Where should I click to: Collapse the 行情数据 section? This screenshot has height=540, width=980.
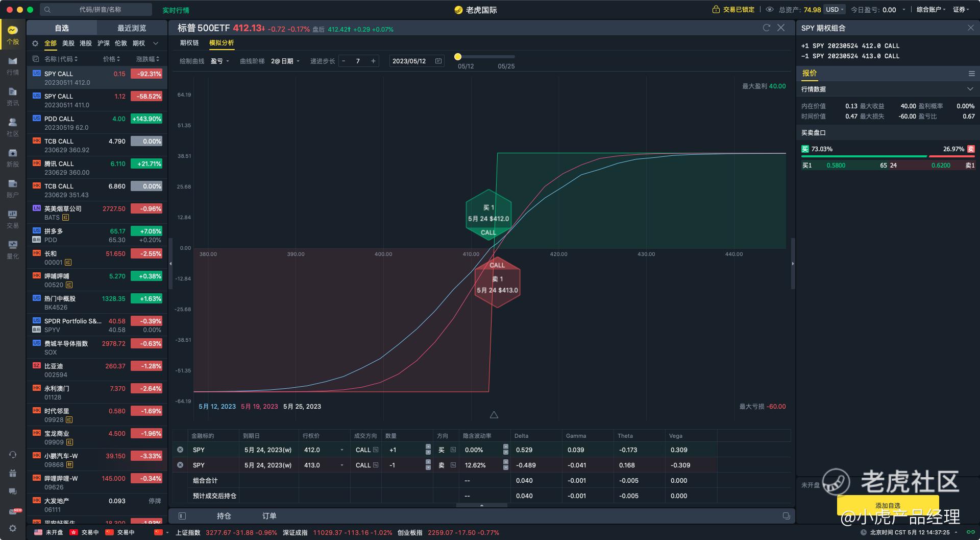(x=970, y=89)
